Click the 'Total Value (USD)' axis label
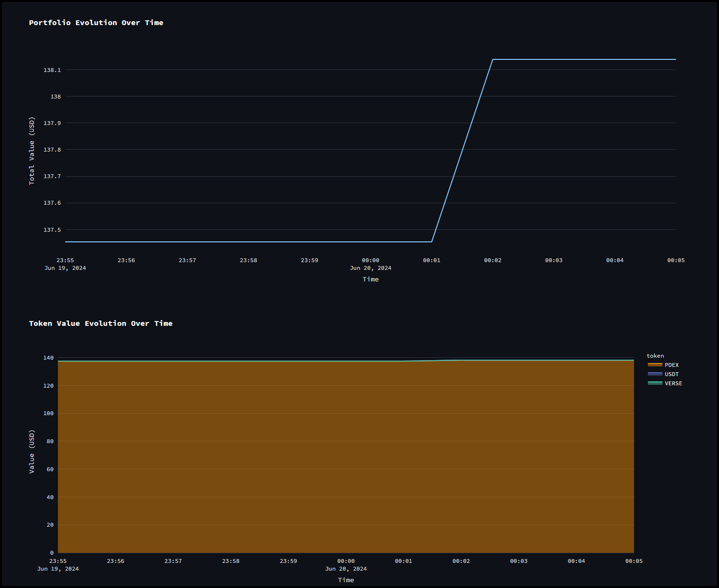Image resolution: width=719 pixels, height=588 pixels. 32,151
